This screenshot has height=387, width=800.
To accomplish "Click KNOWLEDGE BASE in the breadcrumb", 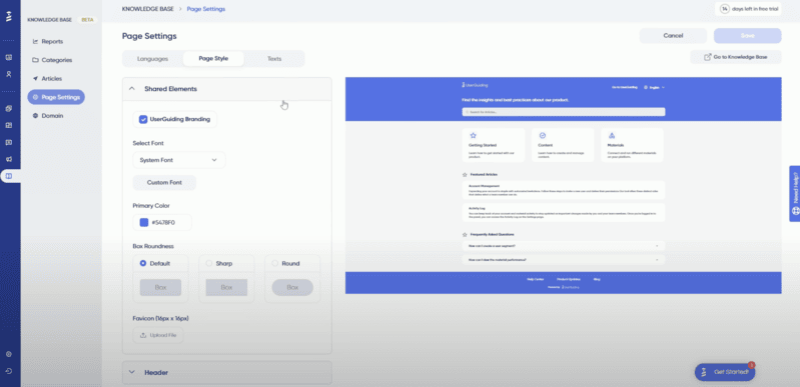I will tap(147, 9).
